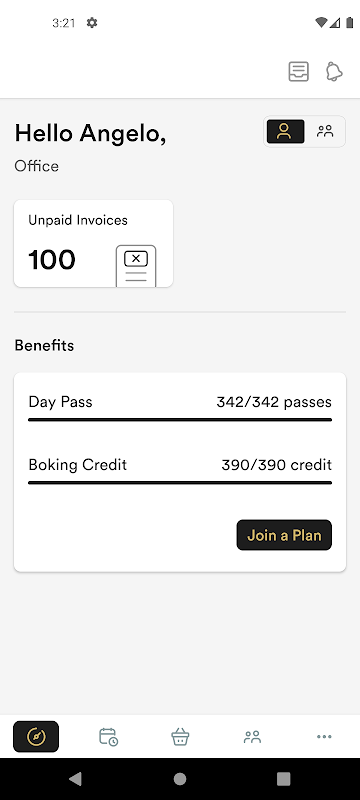Tap the Android home button
Screen dimensions: 360x800
pyautogui.click(x=180, y=779)
